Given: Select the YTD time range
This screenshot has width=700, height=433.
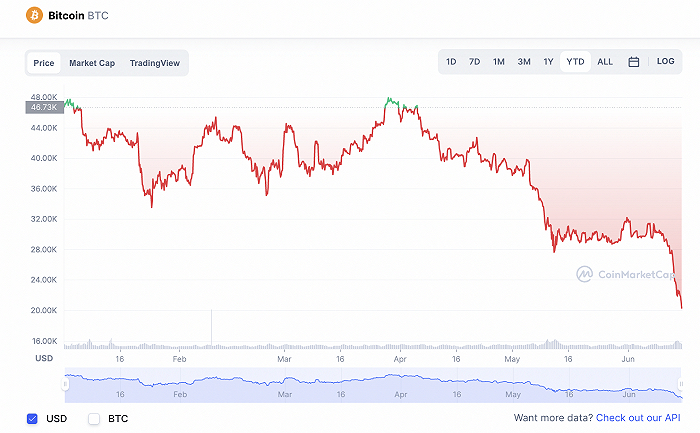Looking at the screenshot, I should tap(575, 62).
